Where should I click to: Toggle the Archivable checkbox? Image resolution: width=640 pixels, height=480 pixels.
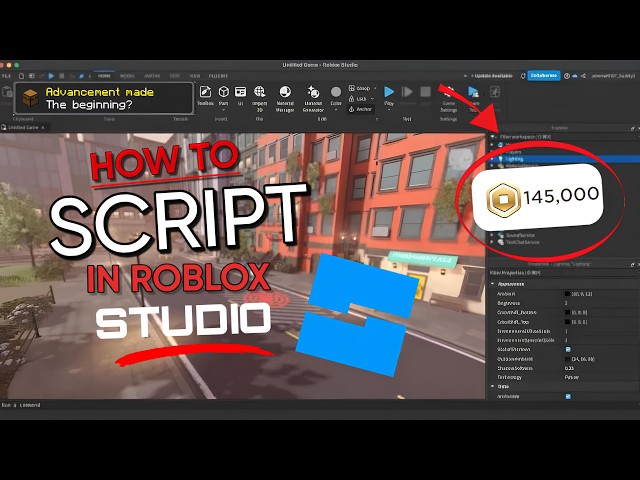tap(568, 396)
